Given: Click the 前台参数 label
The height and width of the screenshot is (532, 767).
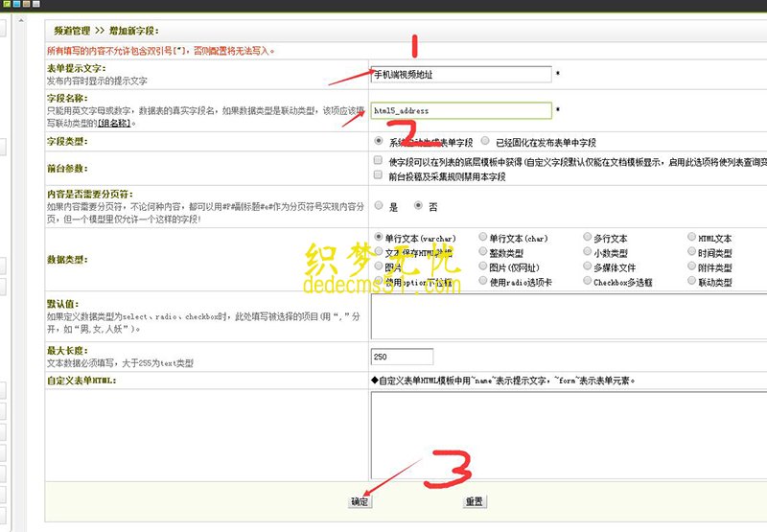Looking at the screenshot, I should pyautogui.click(x=67, y=169).
